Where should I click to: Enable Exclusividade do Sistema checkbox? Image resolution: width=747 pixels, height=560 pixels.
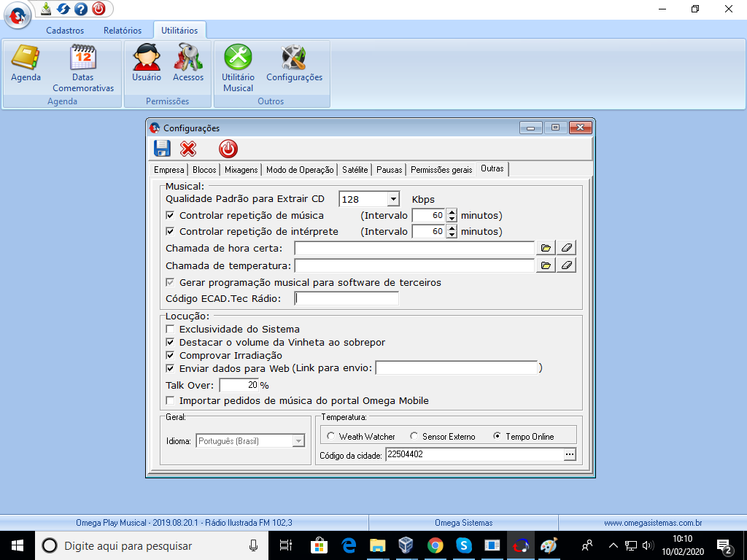coord(171,330)
